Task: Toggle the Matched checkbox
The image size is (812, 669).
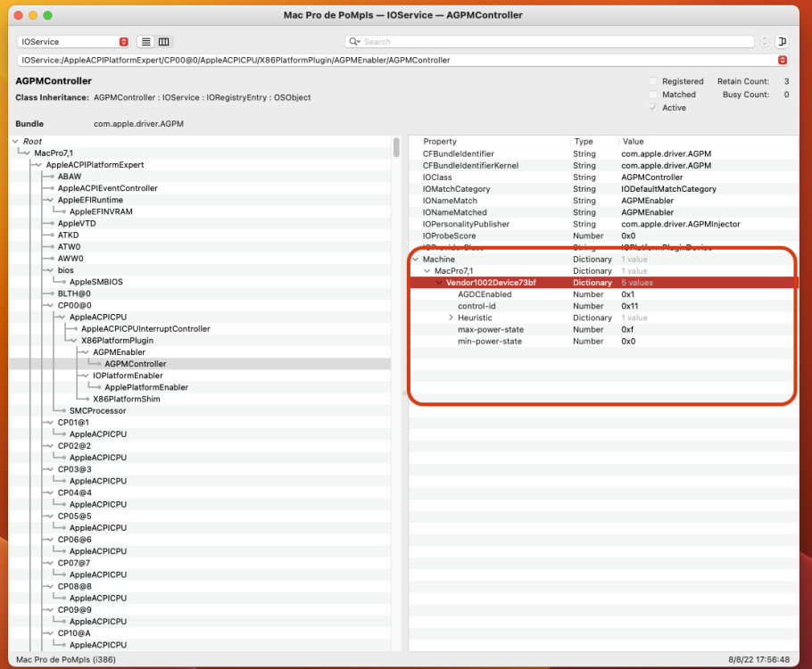Action: (653, 95)
